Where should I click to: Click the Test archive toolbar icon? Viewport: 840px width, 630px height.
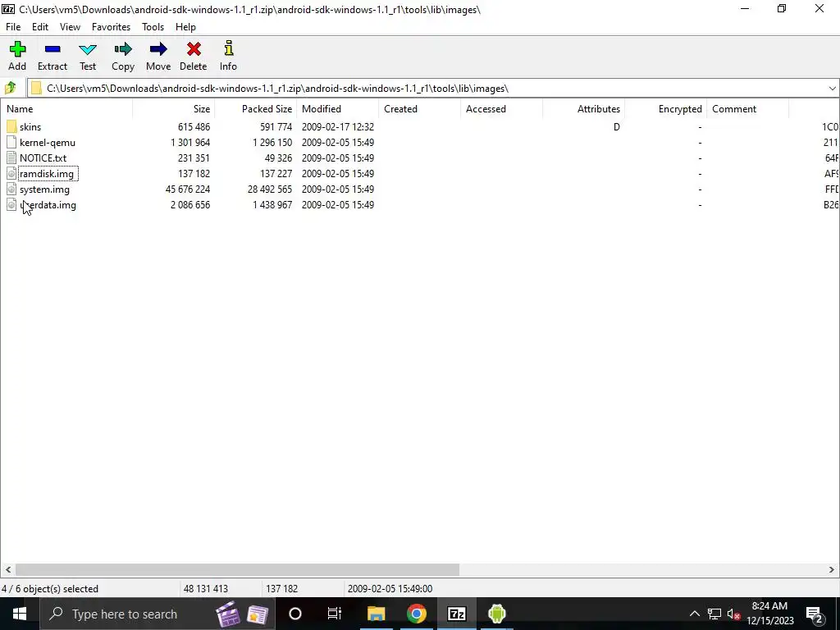87,56
